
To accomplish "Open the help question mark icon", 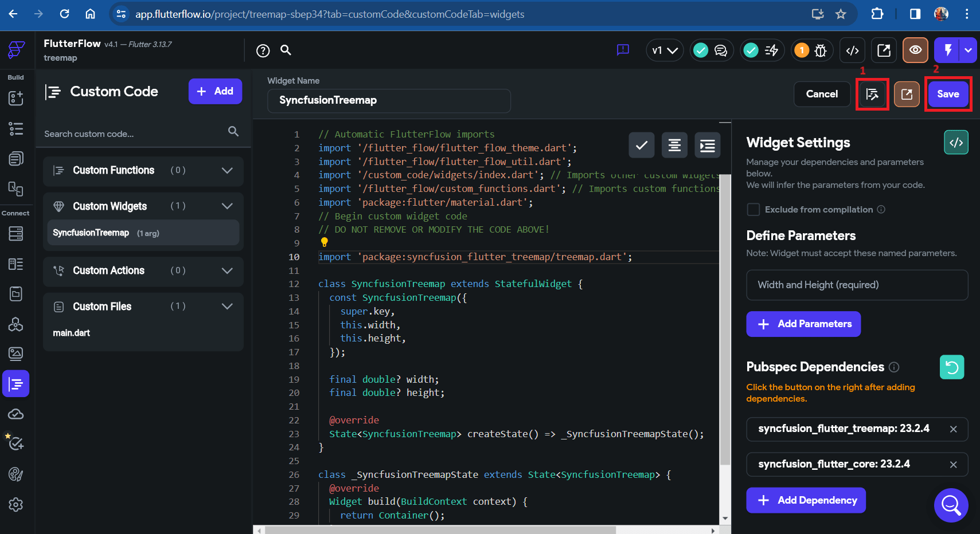I will tap(263, 50).
